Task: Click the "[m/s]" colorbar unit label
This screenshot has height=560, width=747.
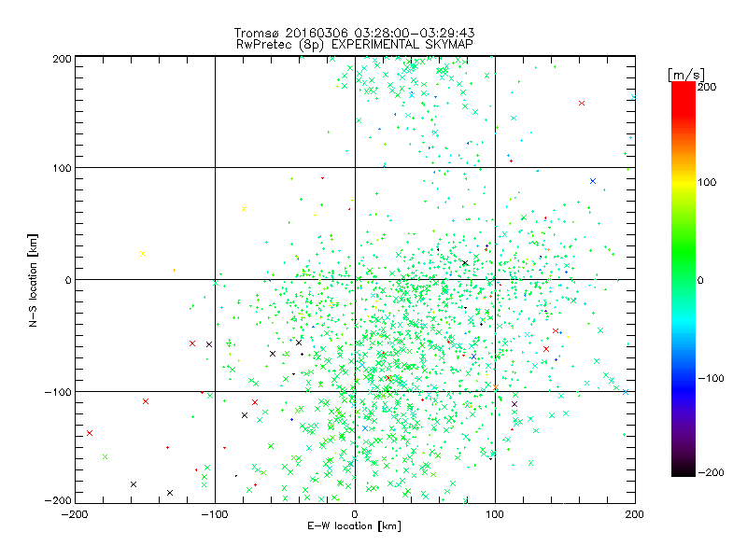Action: click(x=686, y=75)
